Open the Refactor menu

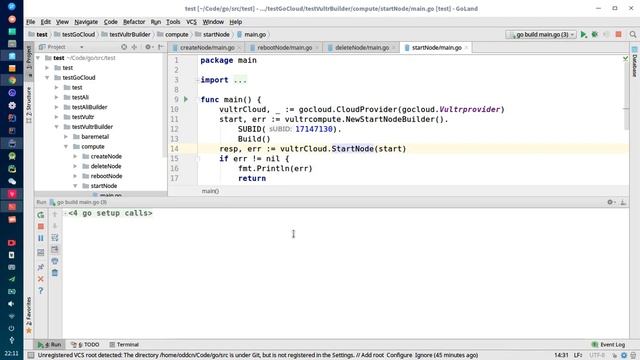(x=134, y=22)
